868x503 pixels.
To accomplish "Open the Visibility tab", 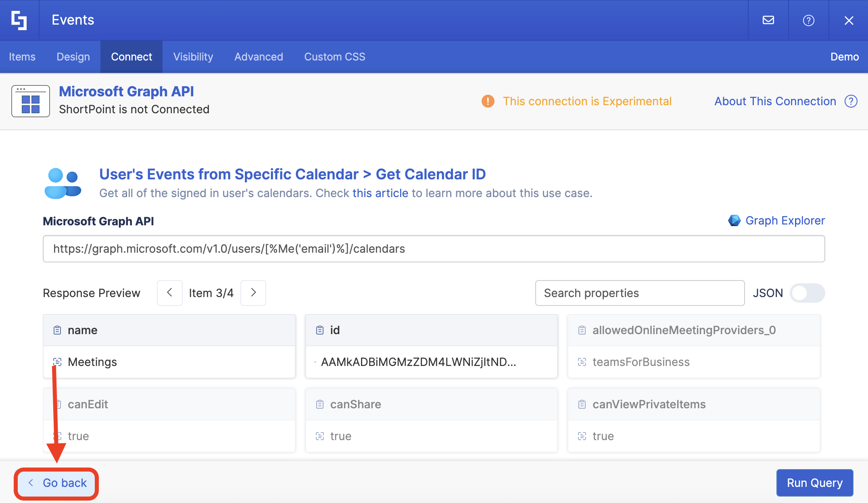I will 193,57.
